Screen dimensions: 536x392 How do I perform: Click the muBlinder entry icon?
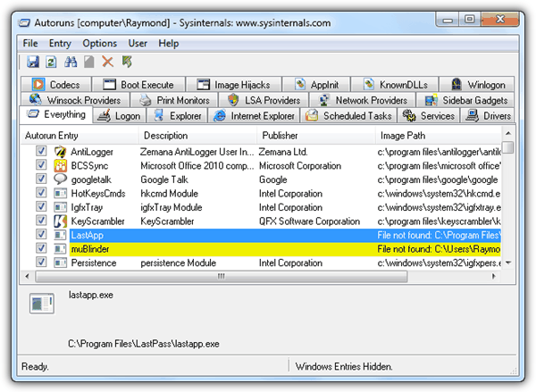pyautogui.click(x=61, y=249)
